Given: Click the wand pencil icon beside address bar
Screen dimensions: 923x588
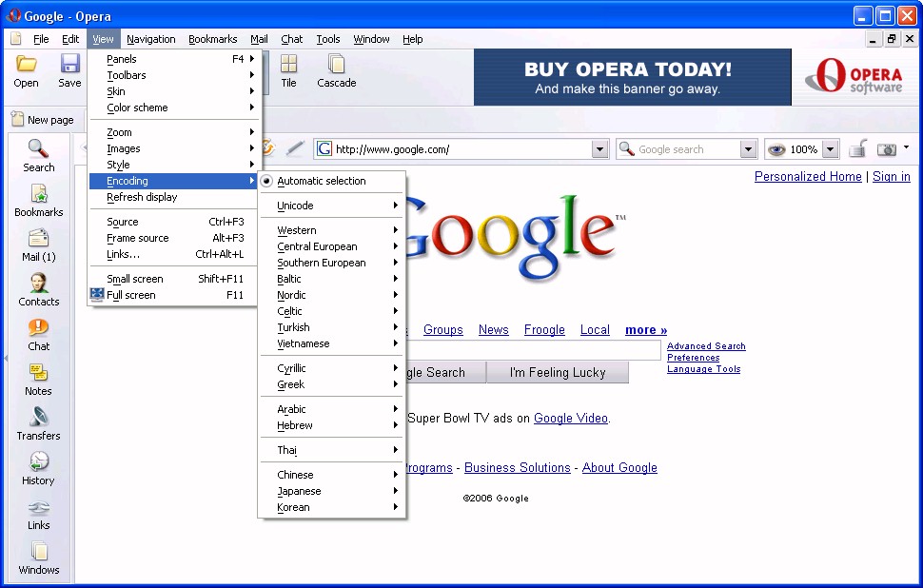Looking at the screenshot, I should pyautogui.click(x=294, y=149).
